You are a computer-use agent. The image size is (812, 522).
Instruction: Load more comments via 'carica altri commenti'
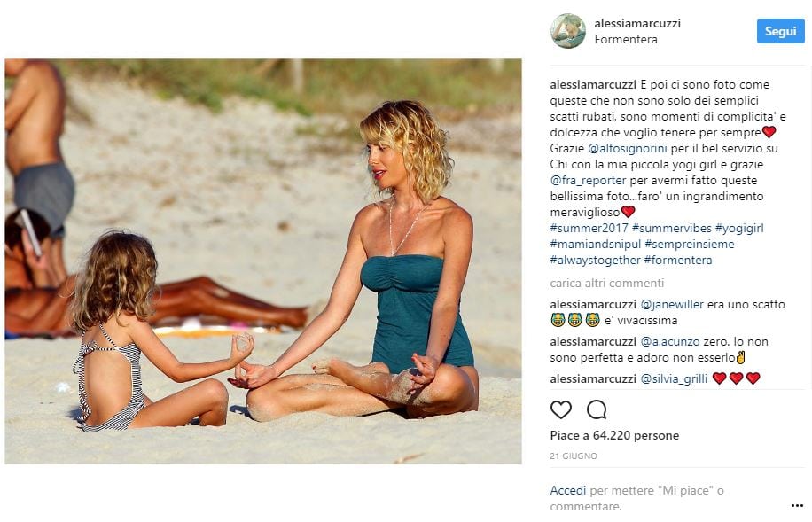pos(607,284)
